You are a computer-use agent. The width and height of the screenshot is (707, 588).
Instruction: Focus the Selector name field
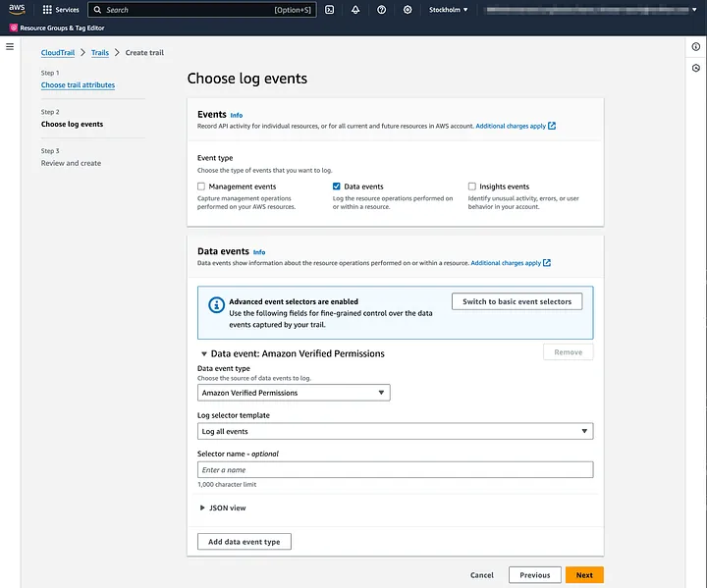click(x=395, y=470)
